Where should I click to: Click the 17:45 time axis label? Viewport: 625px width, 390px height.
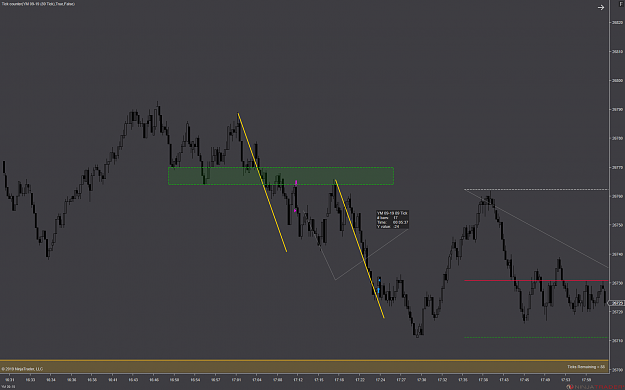tap(524, 380)
